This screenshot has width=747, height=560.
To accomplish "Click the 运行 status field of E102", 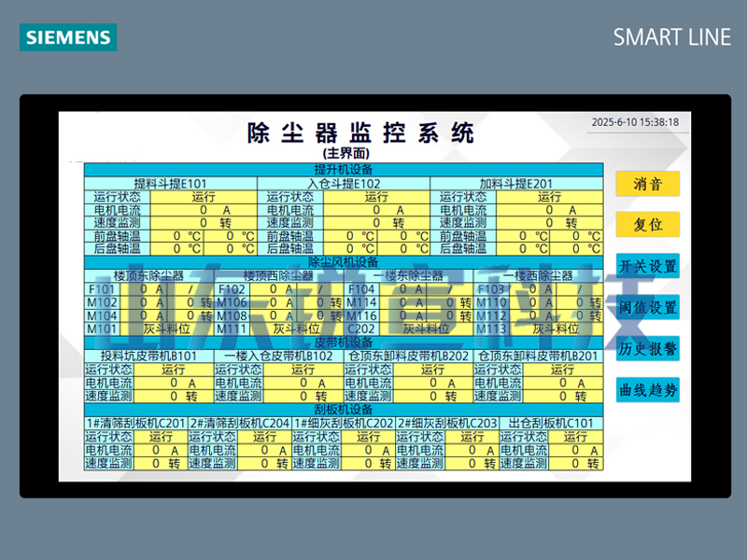I will click(376, 197).
